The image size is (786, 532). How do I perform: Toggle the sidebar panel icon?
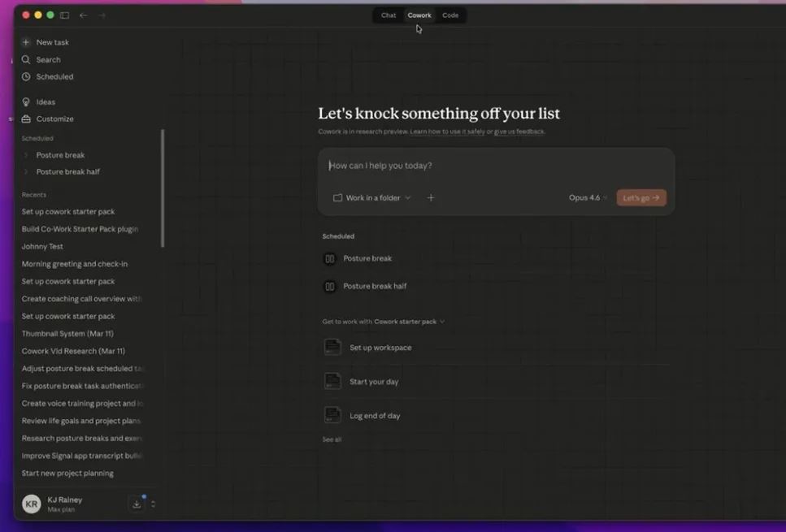64,15
